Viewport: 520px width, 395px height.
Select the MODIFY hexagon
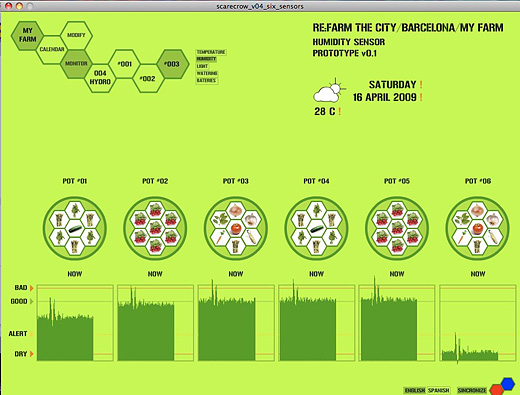(x=76, y=35)
